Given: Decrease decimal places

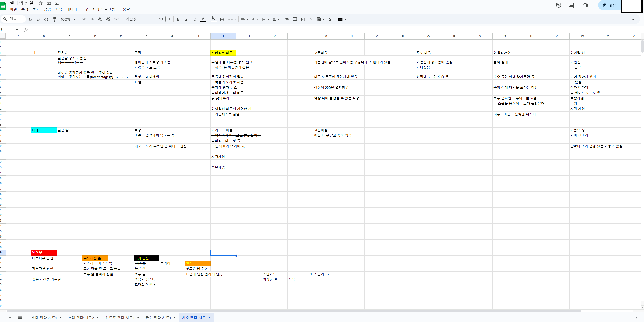Looking at the screenshot, I should (100, 19).
